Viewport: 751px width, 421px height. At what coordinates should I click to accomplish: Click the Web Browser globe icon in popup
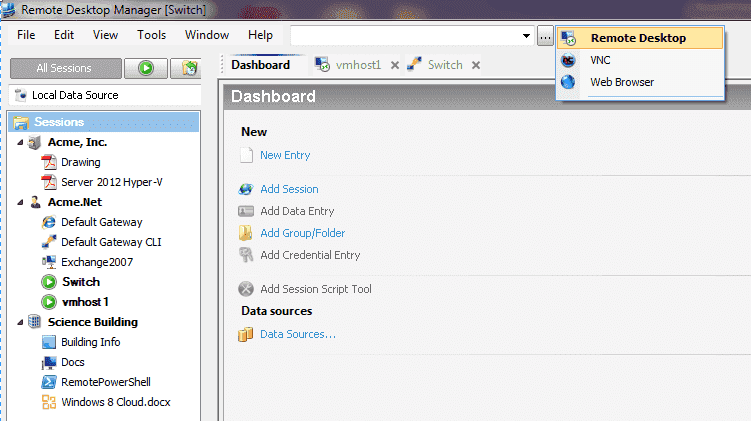[x=569, y=82]
